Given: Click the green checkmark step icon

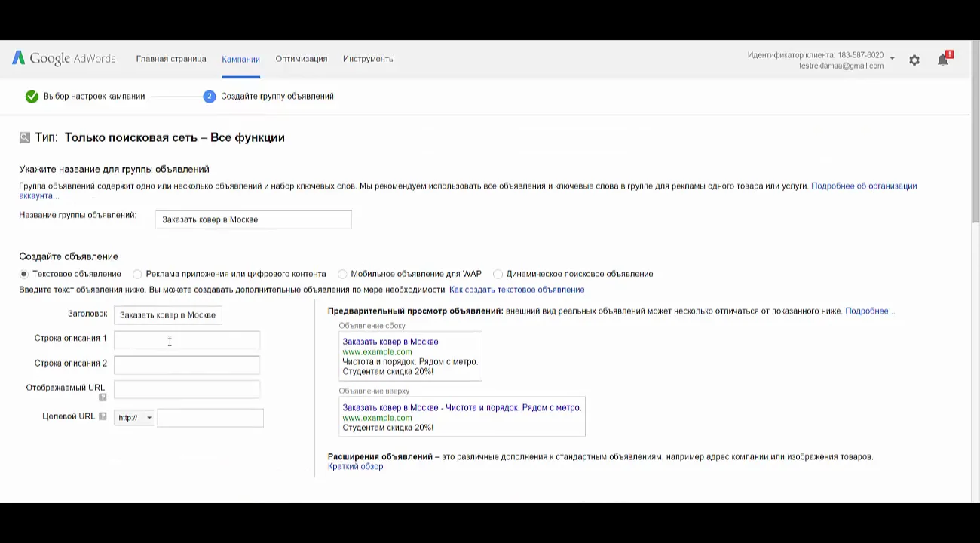Looking at the screenshot, I should tap(32, 97).
